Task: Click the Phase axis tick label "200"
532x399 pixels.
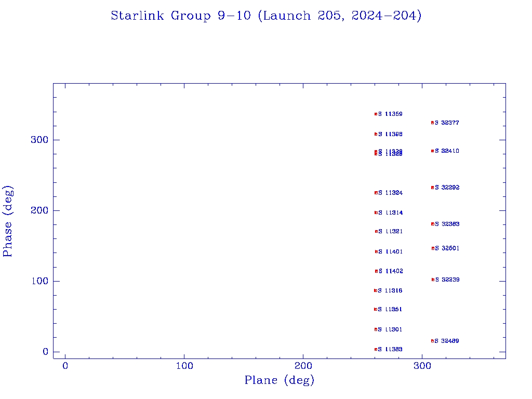Action: click(x=39, y=210)
